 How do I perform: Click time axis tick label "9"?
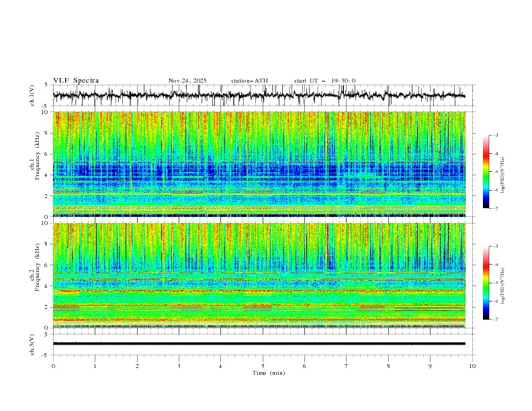pyautogui.click(x=430, y=366)
